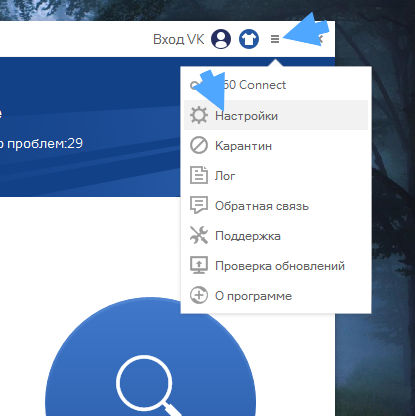Click the gear icon next to Настройки
Image resolution: width=415 pixels, height=416 pixels.
(x=199, y=115)
